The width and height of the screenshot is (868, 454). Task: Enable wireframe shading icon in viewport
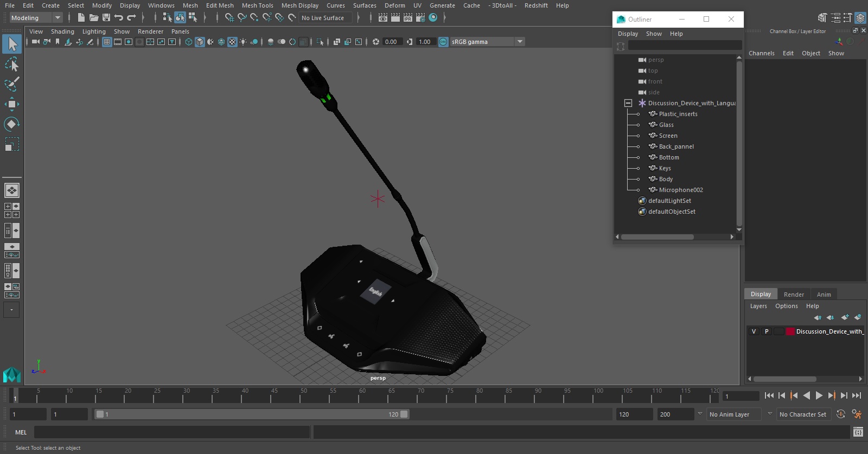(x=189, y=42)
